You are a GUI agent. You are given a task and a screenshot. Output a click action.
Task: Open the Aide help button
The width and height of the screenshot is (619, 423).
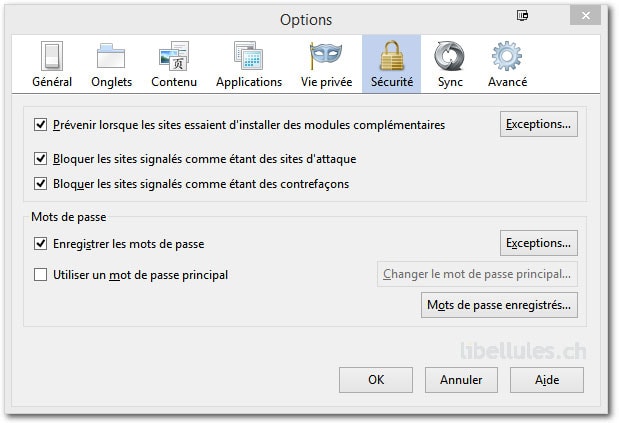click(x=547, y=380)
